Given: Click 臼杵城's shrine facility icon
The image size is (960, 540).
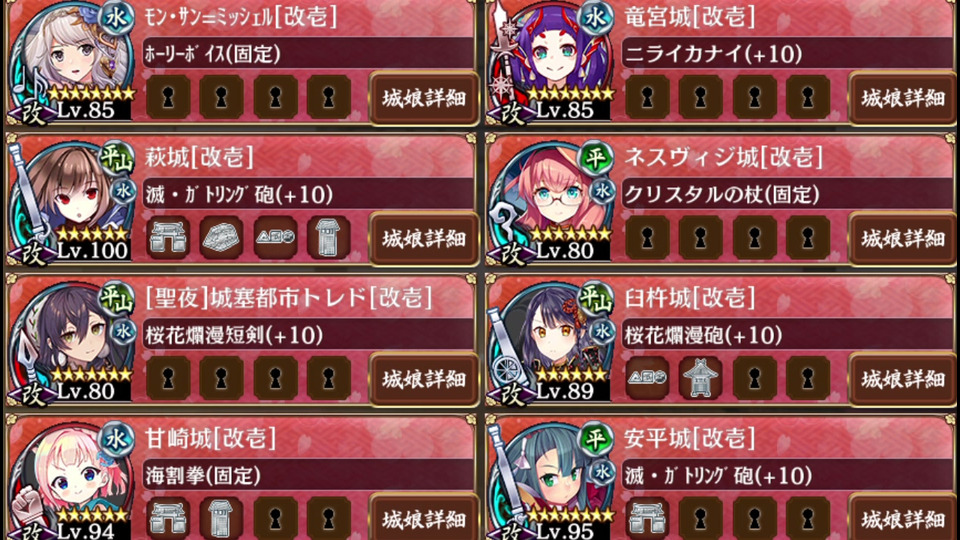Looking at the screenshot, I should (700, 378).
